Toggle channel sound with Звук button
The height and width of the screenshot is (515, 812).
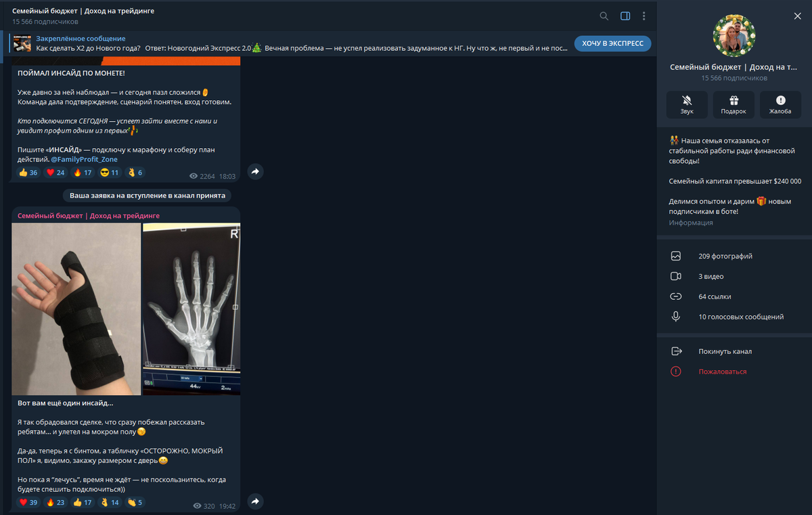(687, 105)
